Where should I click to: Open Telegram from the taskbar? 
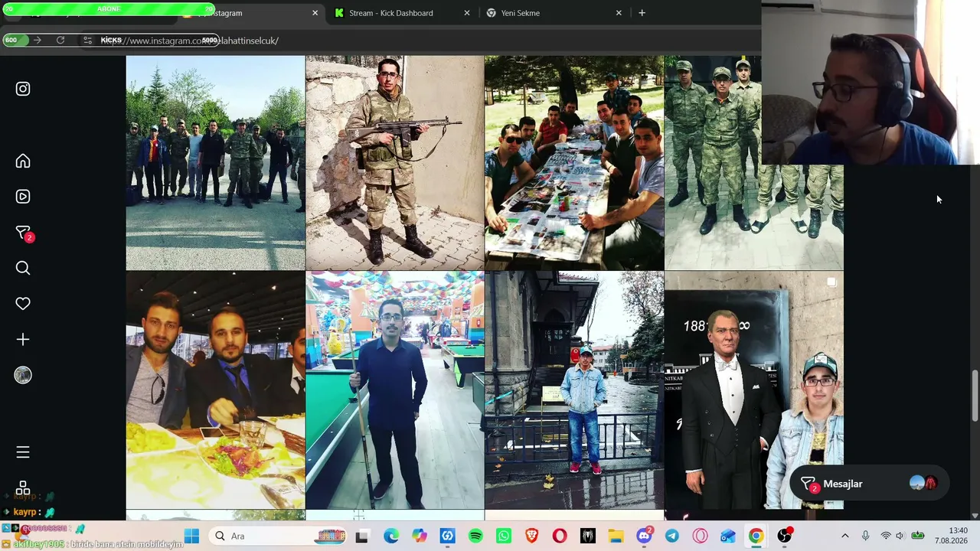coord(671,536)
